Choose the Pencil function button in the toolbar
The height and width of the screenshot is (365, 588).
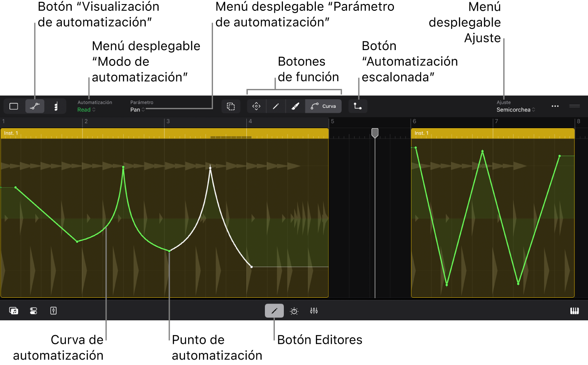pyautogui.click(x=276, y=106)
